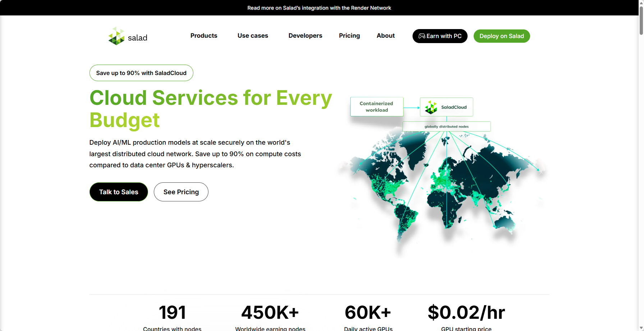644x331 pixels.
Task: Open the Developers menu
Action: [305, 36]
